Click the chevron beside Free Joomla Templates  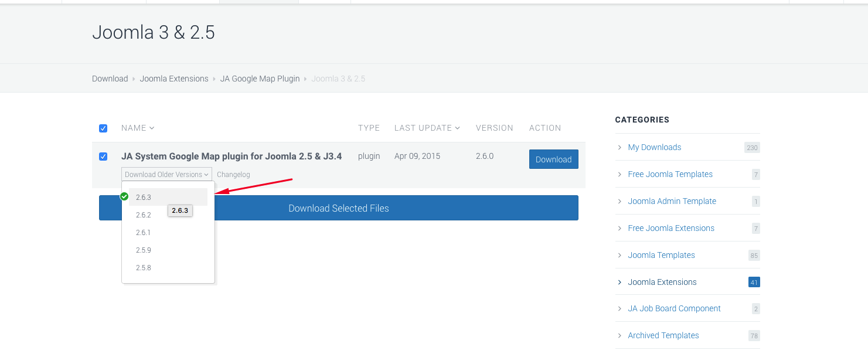(x=620, y=174)
